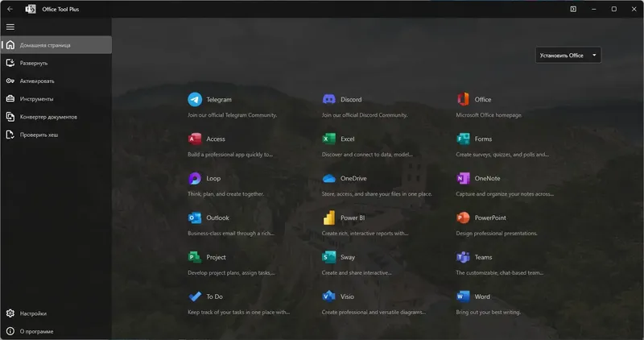Click the Project title text
Image resolution: width=644 pixels, height=340 pixels.
(216, 257)
